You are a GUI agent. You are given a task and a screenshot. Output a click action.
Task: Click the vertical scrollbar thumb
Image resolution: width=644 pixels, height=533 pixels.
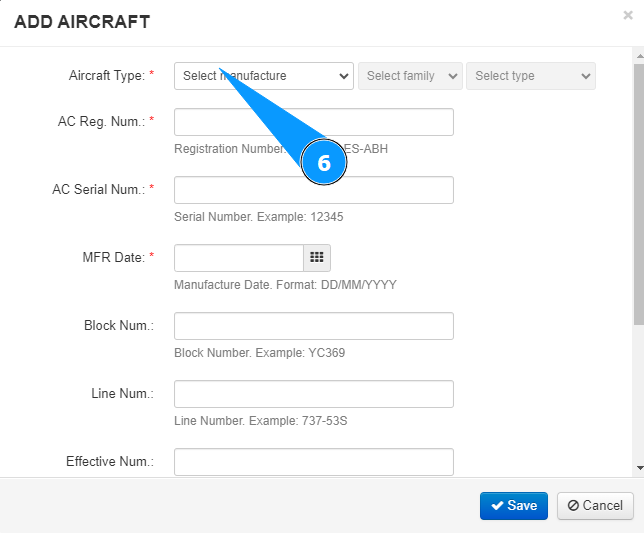tap(639, 190)
